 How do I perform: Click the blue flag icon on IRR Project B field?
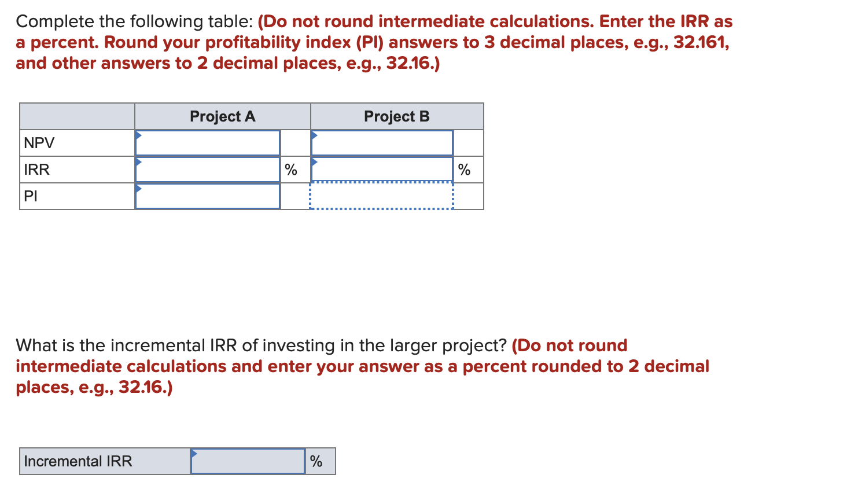click(x=314, y=161)
